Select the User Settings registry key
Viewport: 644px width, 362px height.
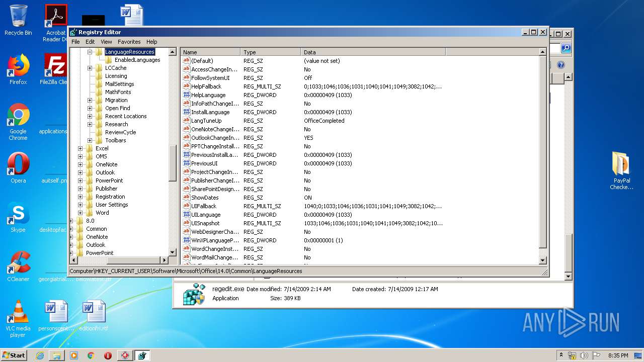tap(112, 205)
